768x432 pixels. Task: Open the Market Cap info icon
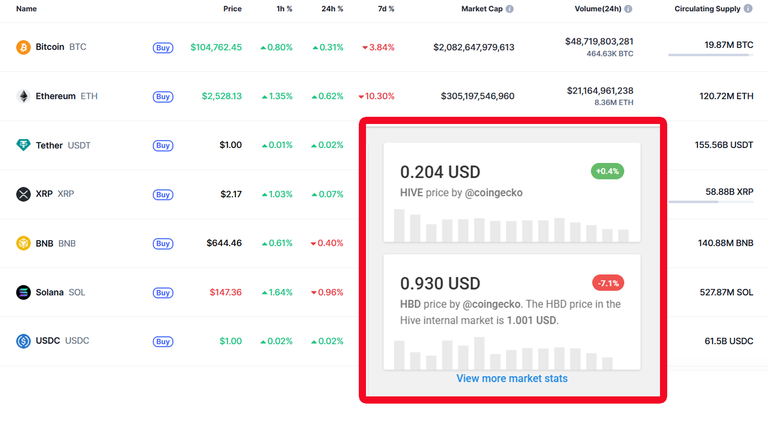(510, 9)
